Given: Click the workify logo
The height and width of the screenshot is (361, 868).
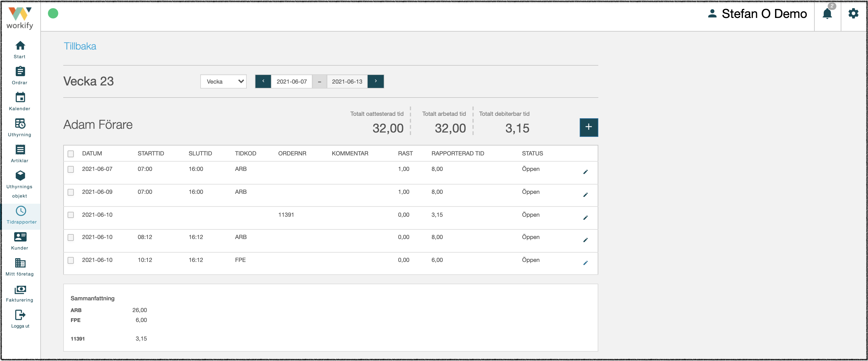Looking at the screenshot, I should pyautogui.click(x=20, y=18).
